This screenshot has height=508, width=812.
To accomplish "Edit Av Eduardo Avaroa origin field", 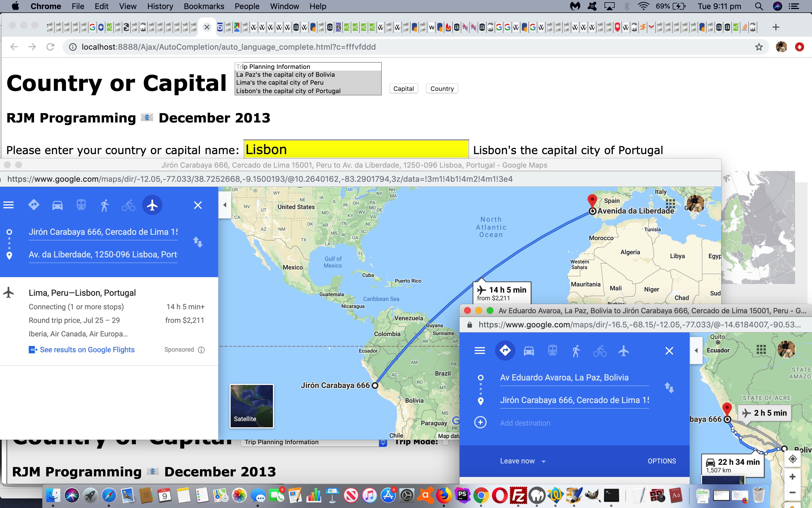I will click(574, 378).
